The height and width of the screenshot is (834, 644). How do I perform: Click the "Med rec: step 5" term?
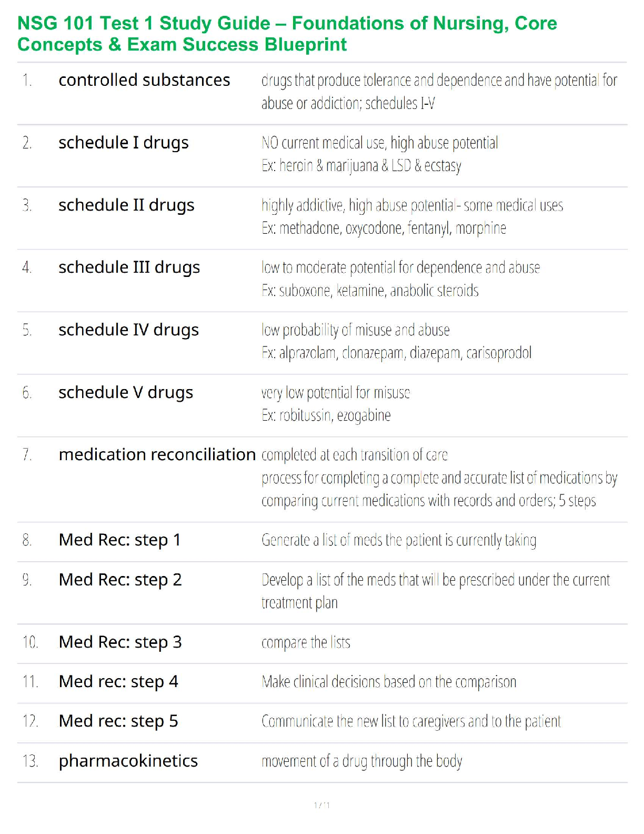(118, 721)
